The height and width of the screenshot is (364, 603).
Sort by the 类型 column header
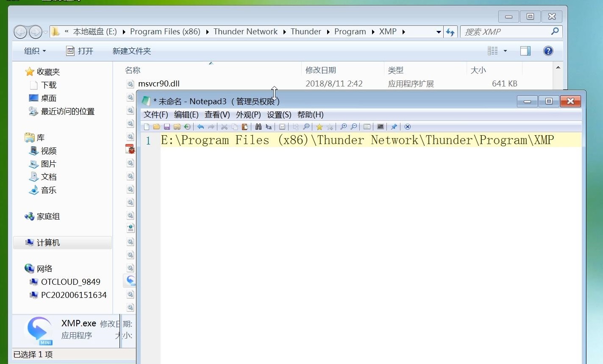tap(425, 70)
